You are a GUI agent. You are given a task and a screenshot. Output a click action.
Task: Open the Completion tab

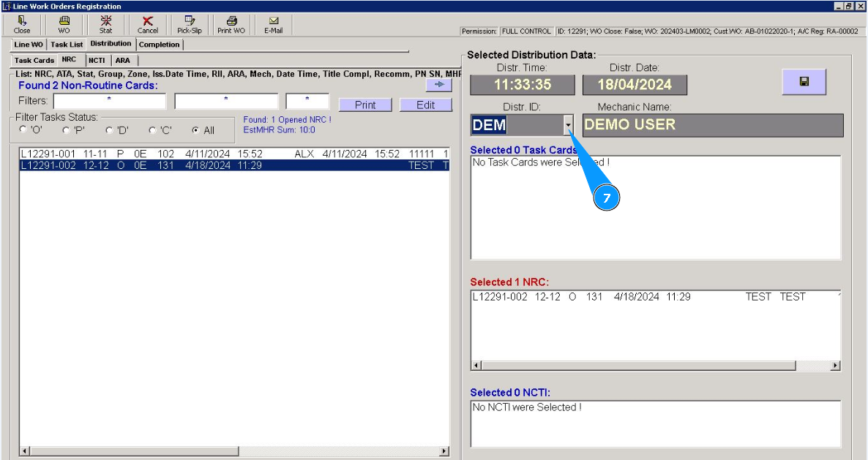point(160,45)
